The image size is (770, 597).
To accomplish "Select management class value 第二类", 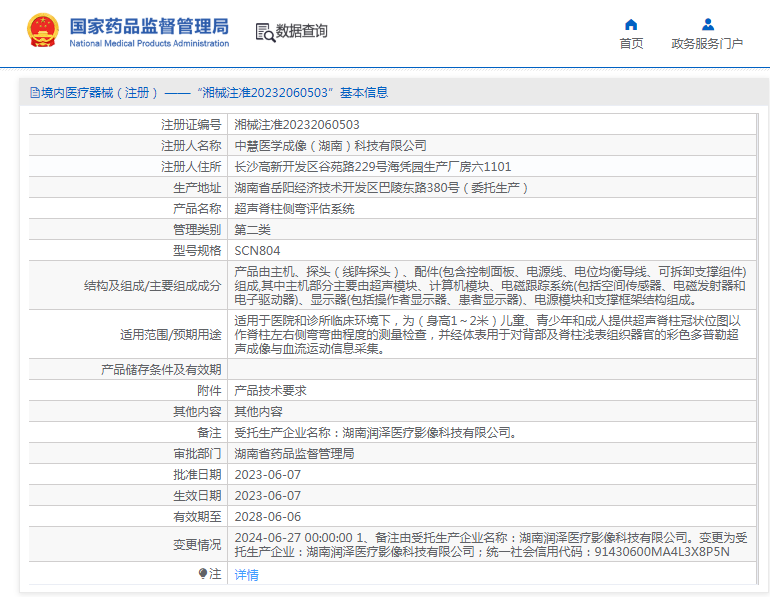I will 252,230.
